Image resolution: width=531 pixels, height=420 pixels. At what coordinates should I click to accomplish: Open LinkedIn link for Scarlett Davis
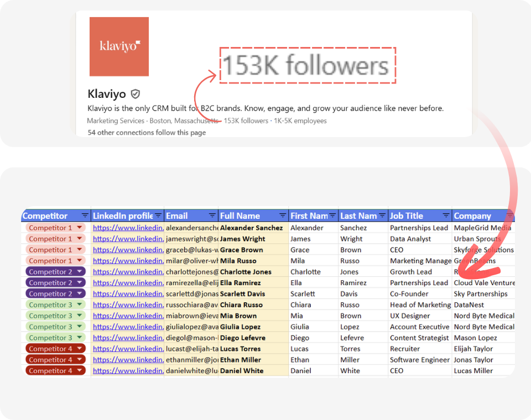[128, 294]
